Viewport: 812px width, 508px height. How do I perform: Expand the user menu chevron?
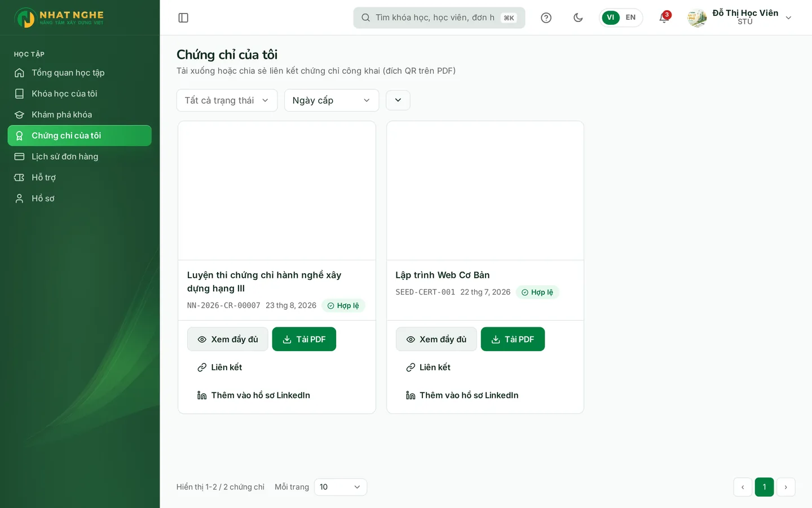click(x=788, y=17)
